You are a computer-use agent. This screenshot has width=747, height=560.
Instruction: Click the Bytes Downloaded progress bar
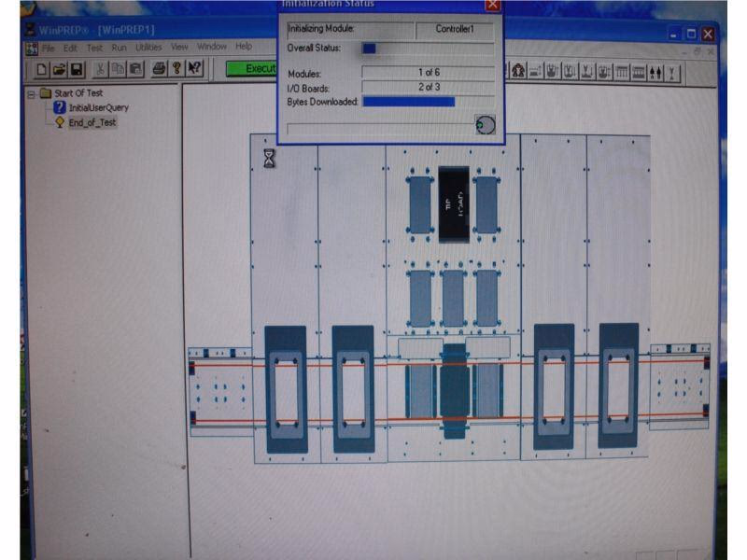(428, 102)
